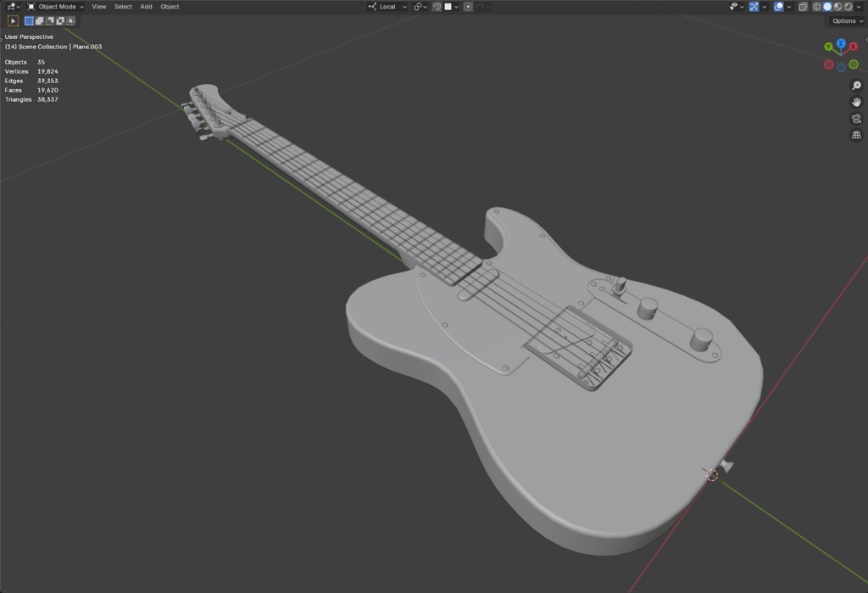The image size is (868, 593).
Task: Click the 'User Perspective' text
Action: click(30, 36)
